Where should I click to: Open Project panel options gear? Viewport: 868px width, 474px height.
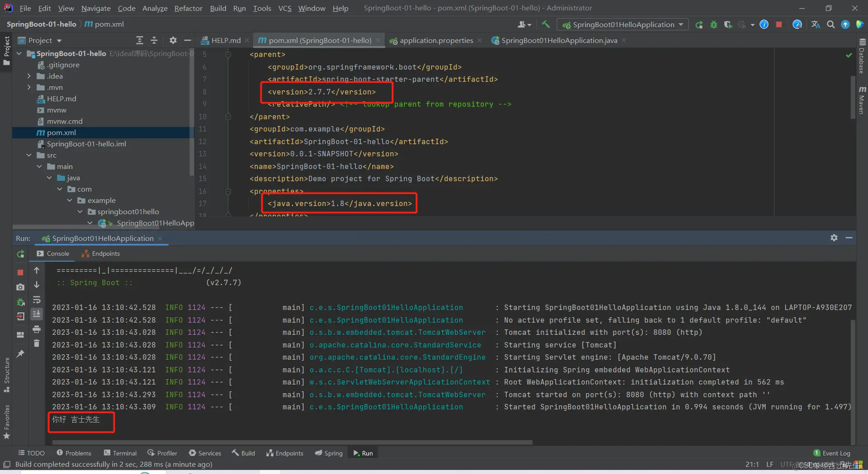[x=173, y=40]
